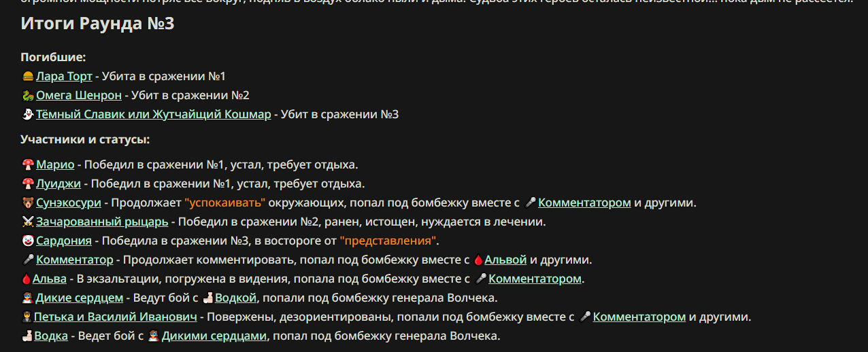Click the Альвой link in the Комментатор row
Screen dimensions: 868x352
coord(505,260)
